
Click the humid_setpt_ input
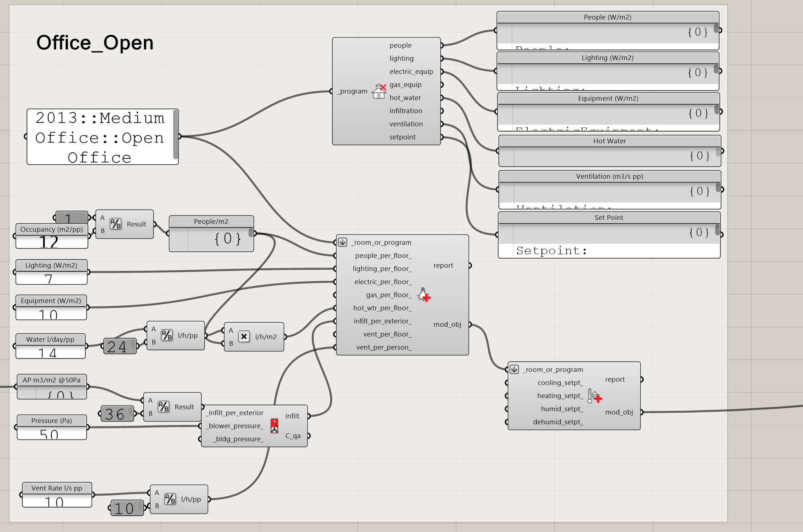562,409
